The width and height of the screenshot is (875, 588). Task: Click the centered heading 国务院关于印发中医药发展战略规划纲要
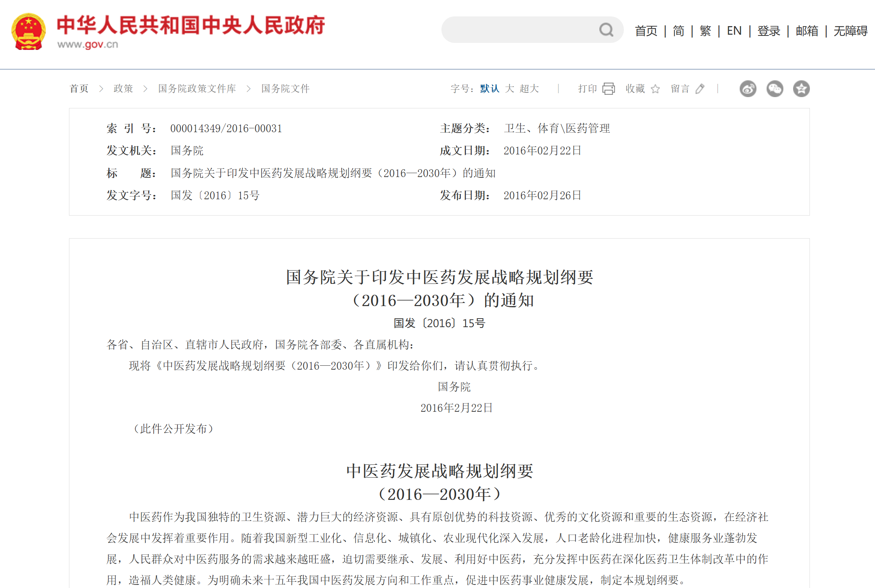(439, 277)
